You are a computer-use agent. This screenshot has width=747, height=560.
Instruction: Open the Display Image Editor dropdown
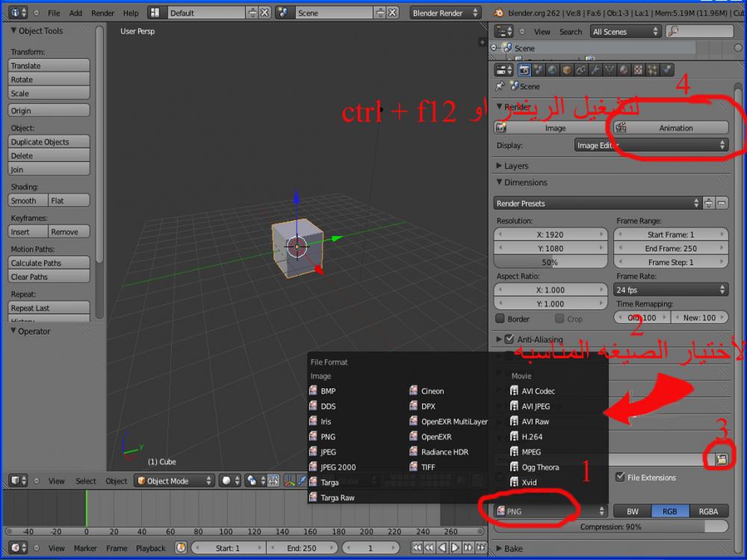(651, 146)
